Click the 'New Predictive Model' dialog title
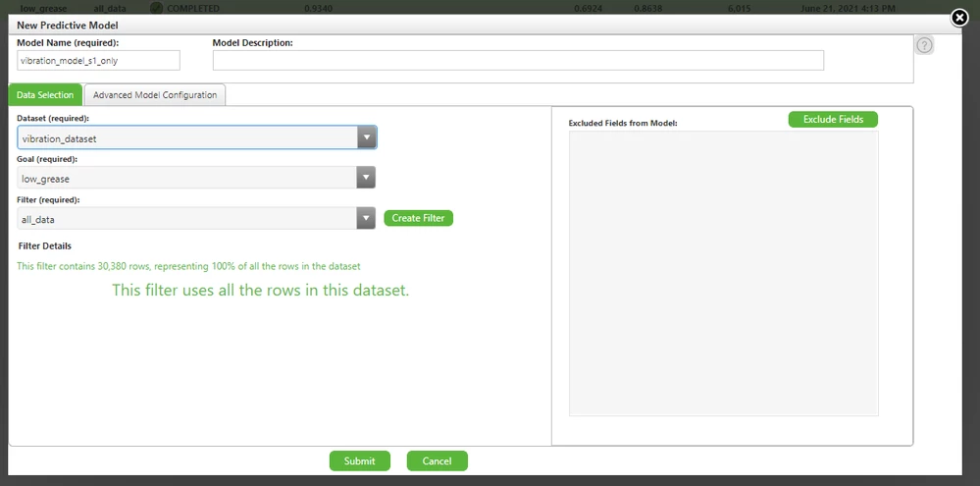Screen dimensions: 980x486 pyautogui.click(x=68, y=26)
